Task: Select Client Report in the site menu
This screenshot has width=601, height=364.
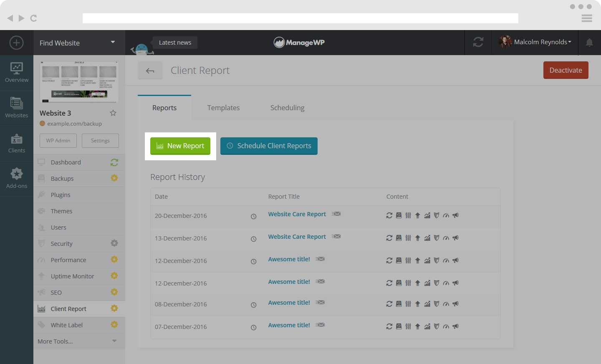Action: pos(79,309)
